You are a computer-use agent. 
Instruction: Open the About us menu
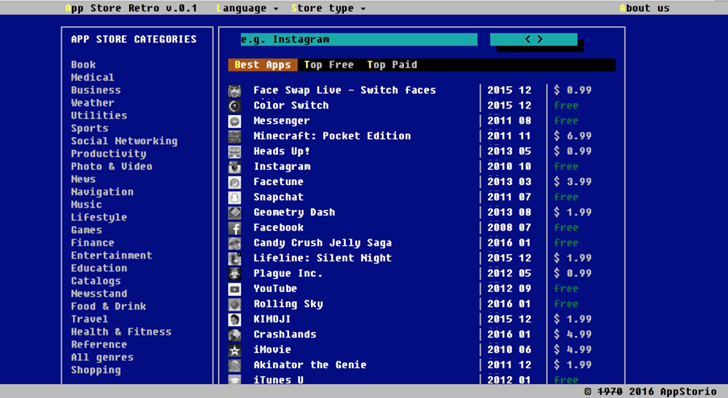(644, 8)
